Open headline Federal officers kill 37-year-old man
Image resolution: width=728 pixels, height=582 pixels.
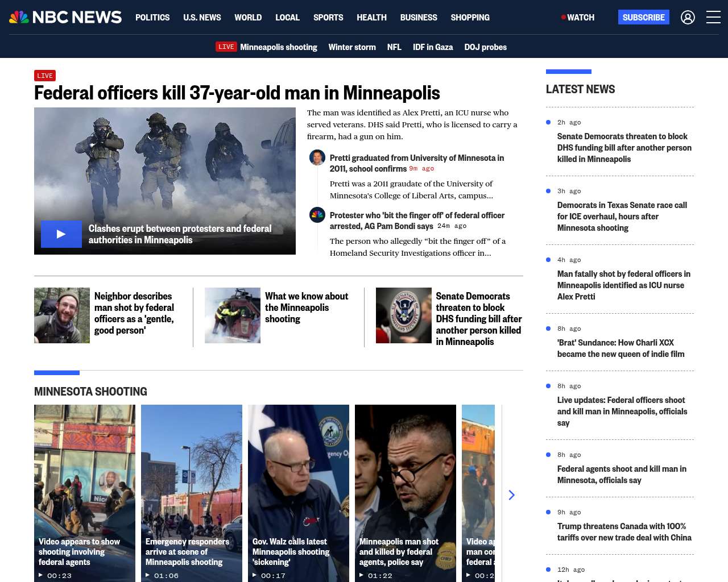click(x=237, y=93)
